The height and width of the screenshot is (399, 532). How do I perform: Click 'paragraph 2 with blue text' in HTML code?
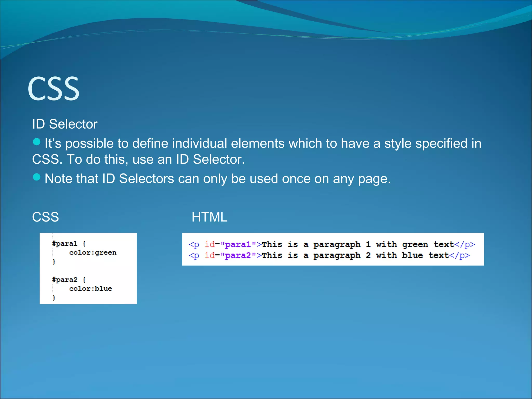(x=381, y=255)
